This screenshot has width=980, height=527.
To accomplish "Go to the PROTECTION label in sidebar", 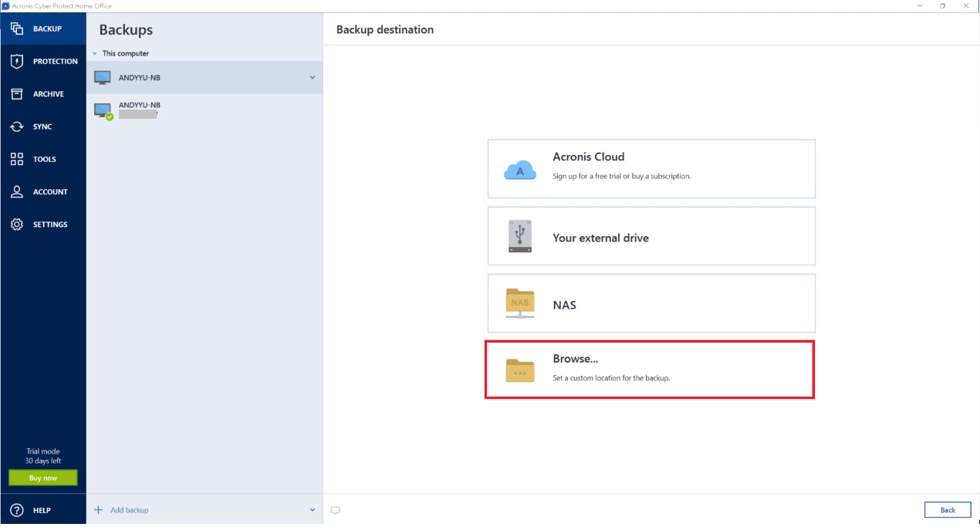I will click(x=56, y=61).
